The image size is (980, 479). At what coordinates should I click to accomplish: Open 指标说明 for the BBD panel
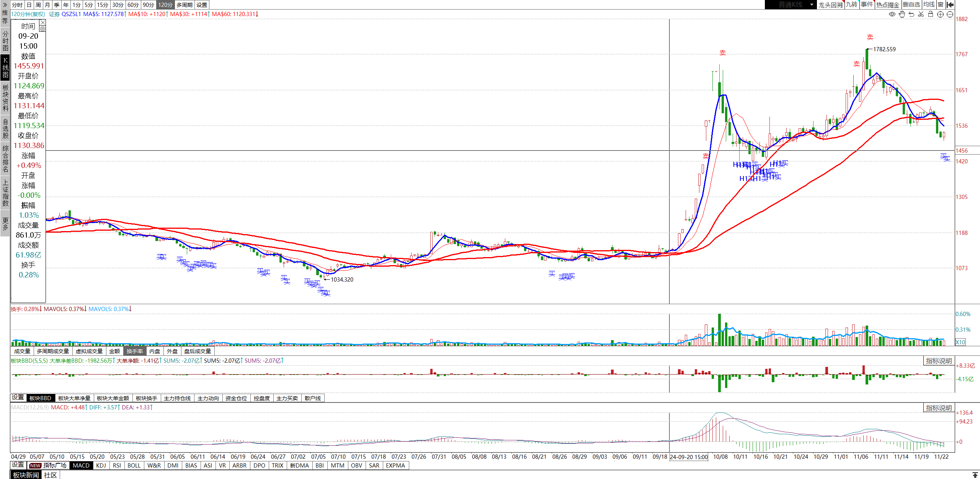click(x=939, y=361)
